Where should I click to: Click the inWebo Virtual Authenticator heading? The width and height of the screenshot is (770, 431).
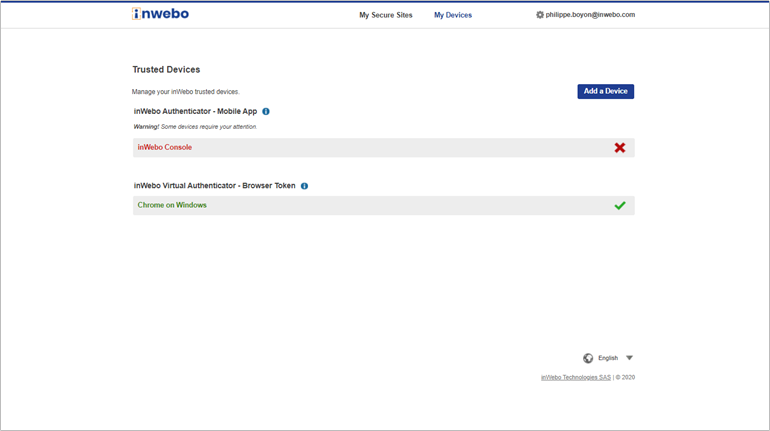point(214,186)
